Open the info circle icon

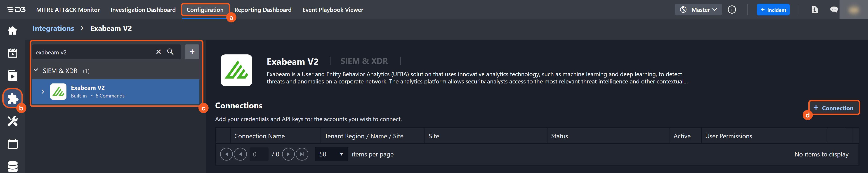(x=732, y=10)
